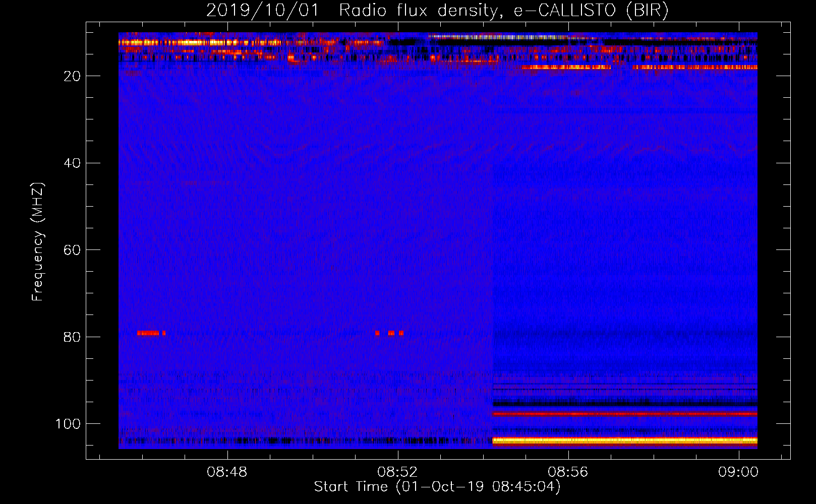Click the bright yellow band below 100 MHz

pyautogui.click(x=625, y=440)
